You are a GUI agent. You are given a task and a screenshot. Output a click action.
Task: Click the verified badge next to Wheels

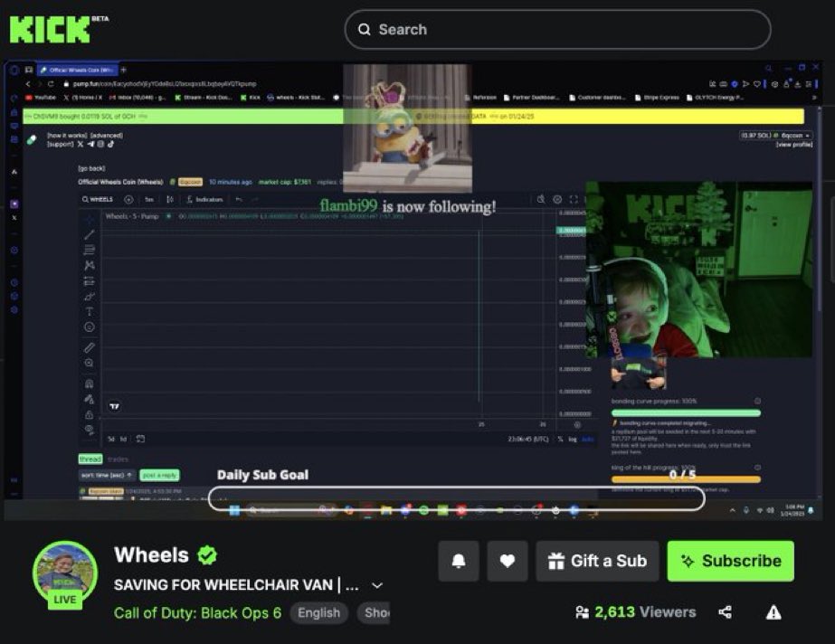207,555
